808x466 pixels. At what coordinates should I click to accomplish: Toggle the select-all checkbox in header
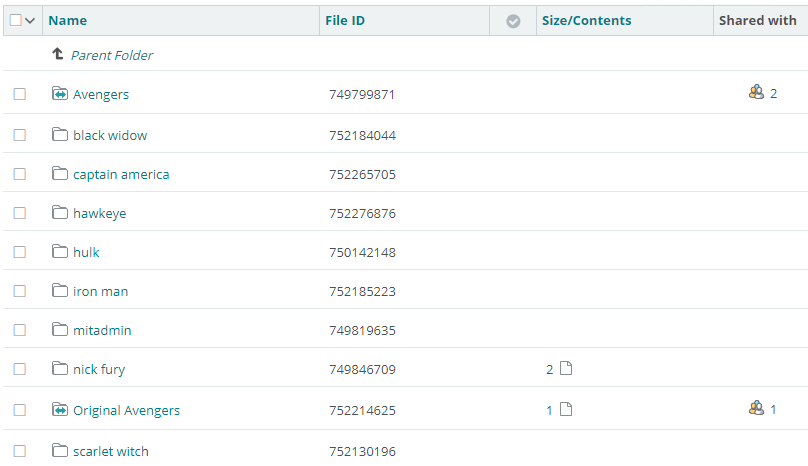[16, 20]
